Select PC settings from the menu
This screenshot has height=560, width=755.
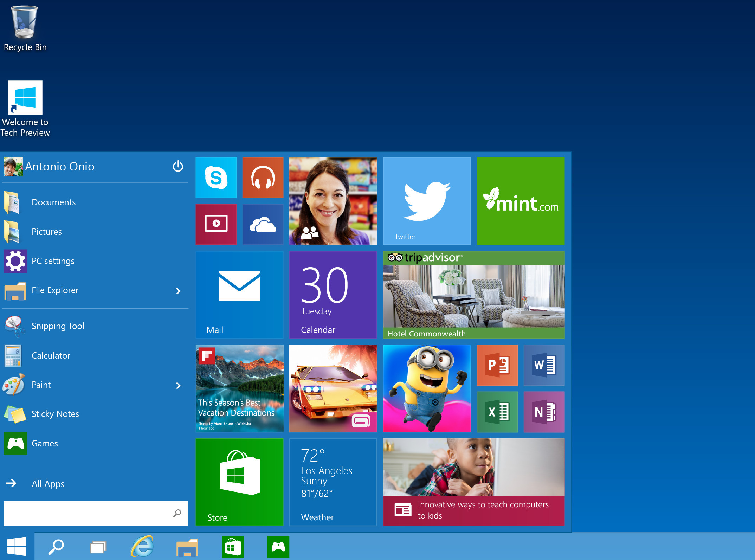coord(53,261)
